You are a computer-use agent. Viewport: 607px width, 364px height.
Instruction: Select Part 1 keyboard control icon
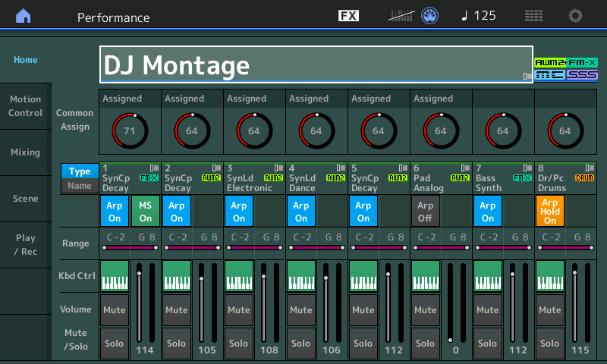(x=114, y=275)
